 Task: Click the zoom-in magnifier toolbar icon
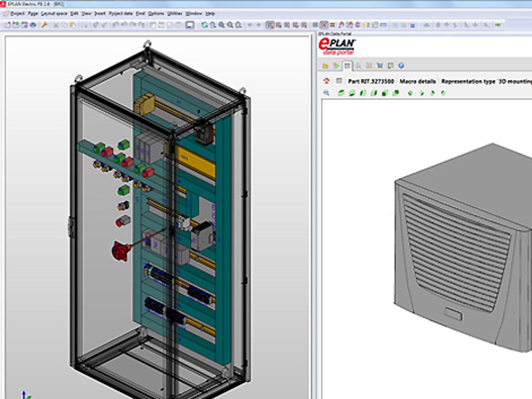pos(221,25)
